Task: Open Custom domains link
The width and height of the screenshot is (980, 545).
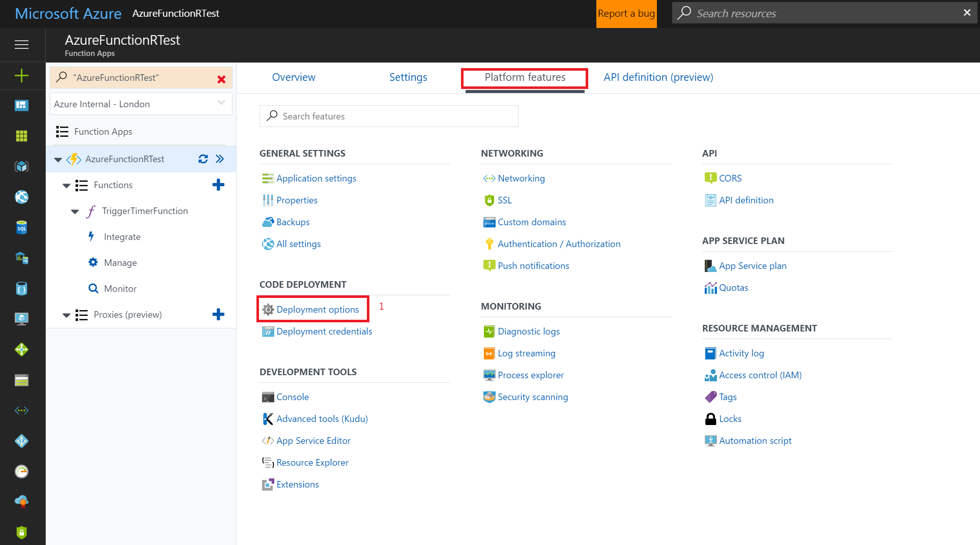Action: click(532, 222)
